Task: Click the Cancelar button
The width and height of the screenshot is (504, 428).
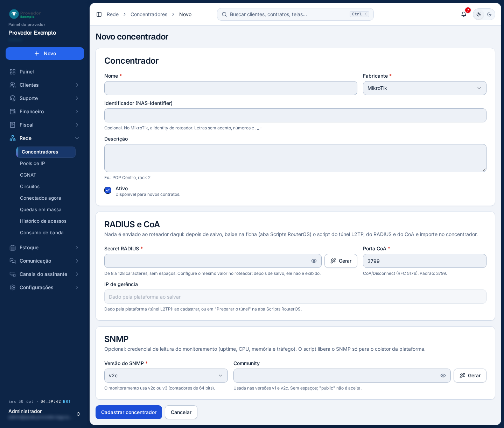Action: [181, 412]
